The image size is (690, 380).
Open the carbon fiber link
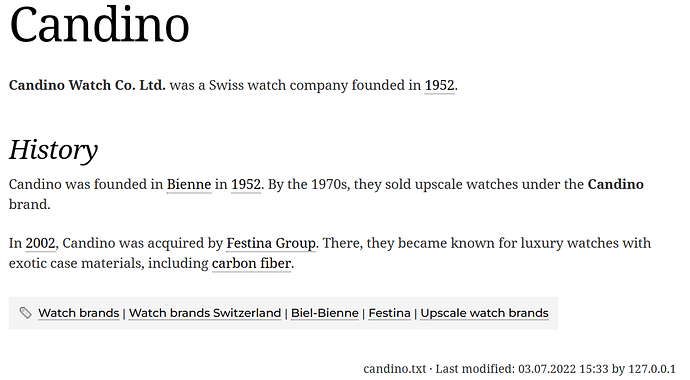tap(251, 263)
